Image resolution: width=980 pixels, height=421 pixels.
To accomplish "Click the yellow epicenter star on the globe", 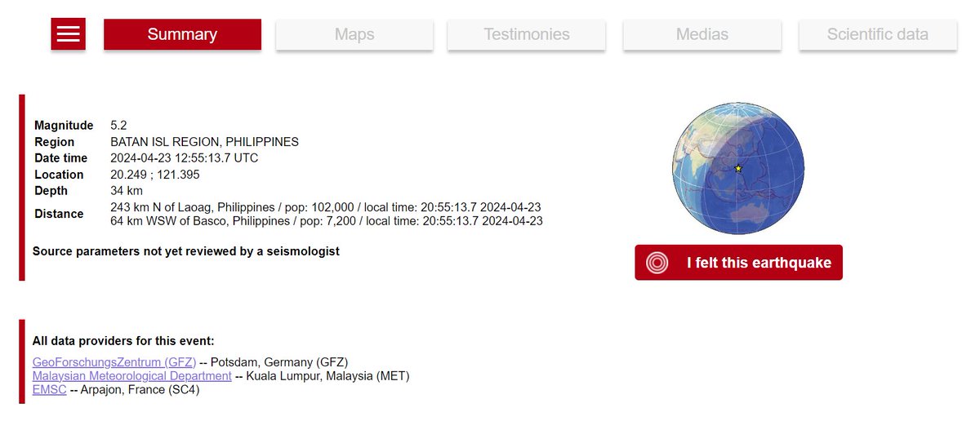I will [738, 168].
